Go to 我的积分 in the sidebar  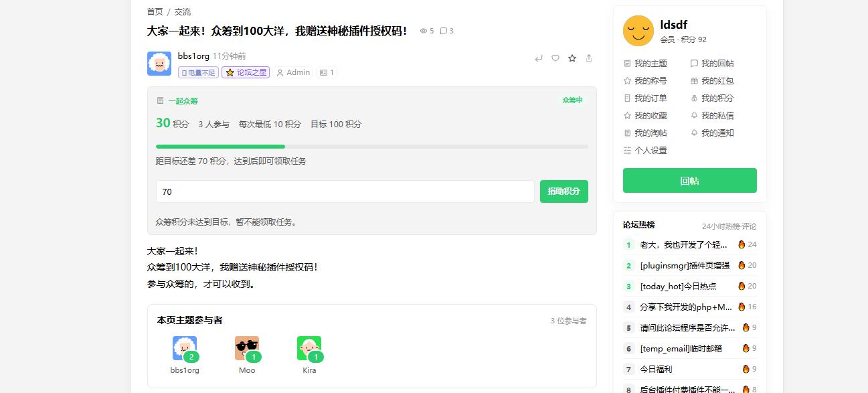(712, 98)
